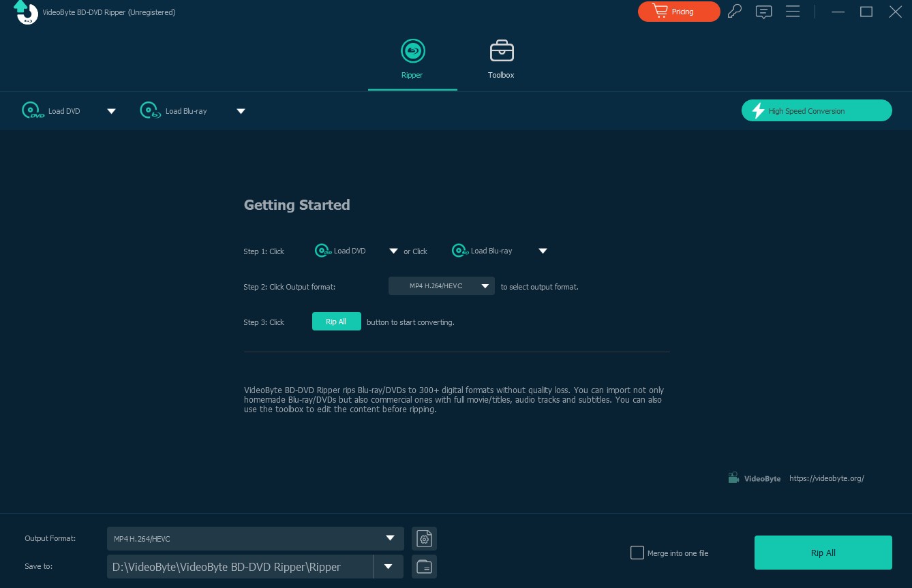Click the Load Blu-ray disc icon in toolbar

(x=150, y=111)
